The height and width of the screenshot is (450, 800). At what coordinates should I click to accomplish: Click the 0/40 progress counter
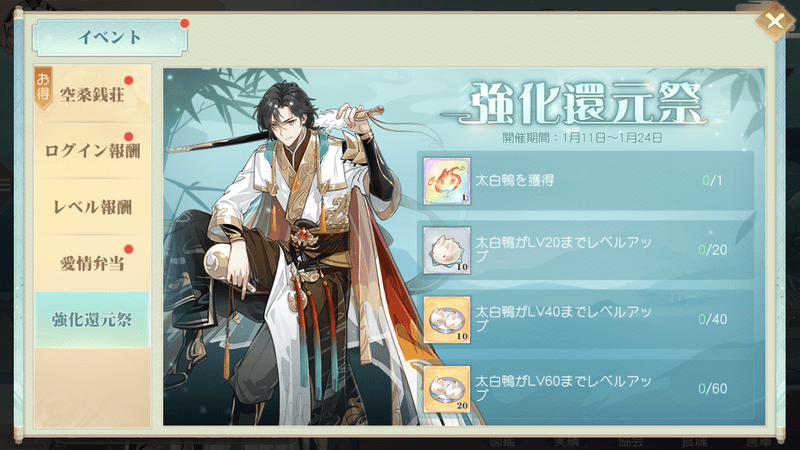tap(712, 319)
